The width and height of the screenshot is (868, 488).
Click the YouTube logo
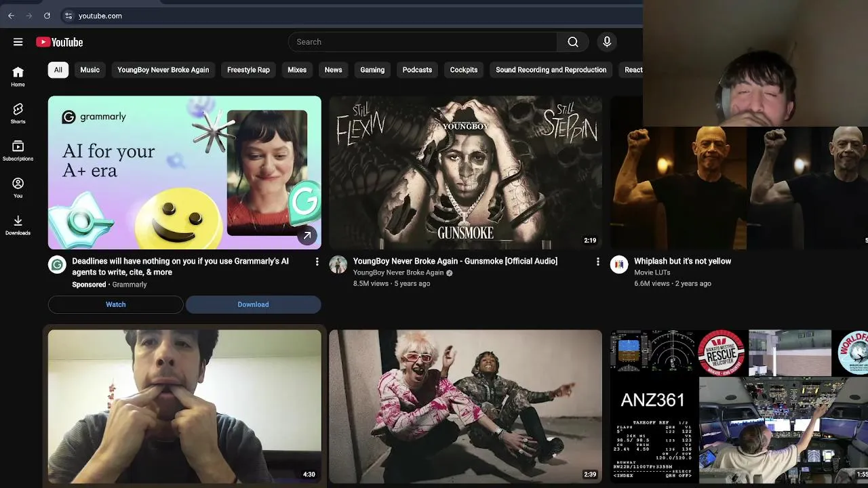coord(60,42)
